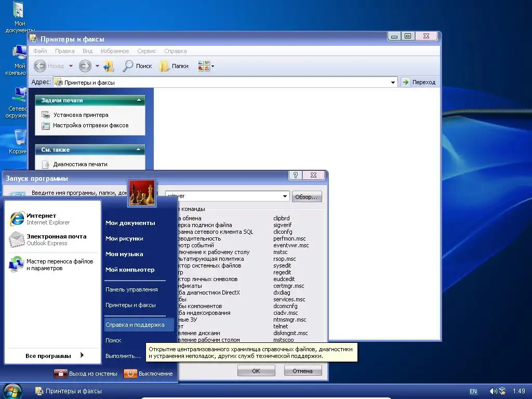Viewport: 532px width, 399px height.
Task: Expand Все программы submenu
Action: pos(54,355)
